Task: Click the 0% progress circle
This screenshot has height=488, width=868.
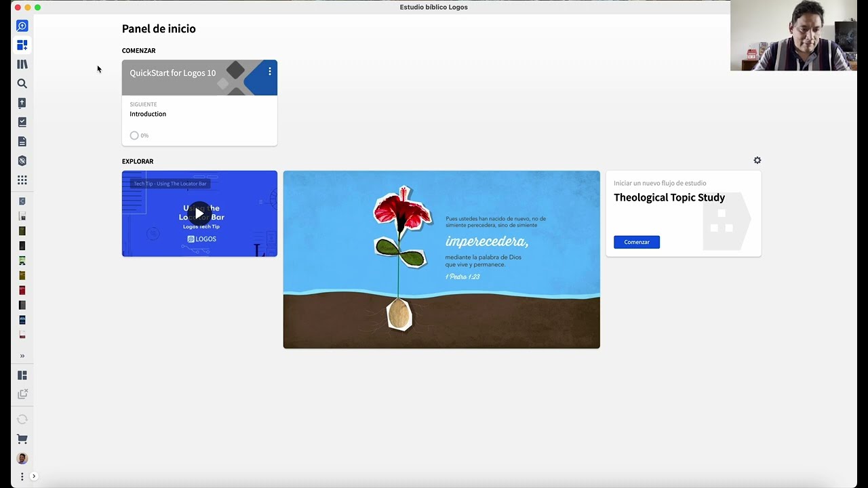Action: click(x=134, y=136)
